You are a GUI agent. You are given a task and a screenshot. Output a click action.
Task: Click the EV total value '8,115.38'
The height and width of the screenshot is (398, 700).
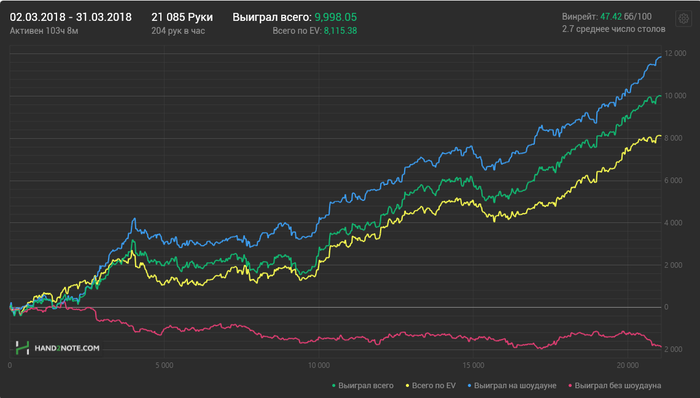[x=340, y=31]
